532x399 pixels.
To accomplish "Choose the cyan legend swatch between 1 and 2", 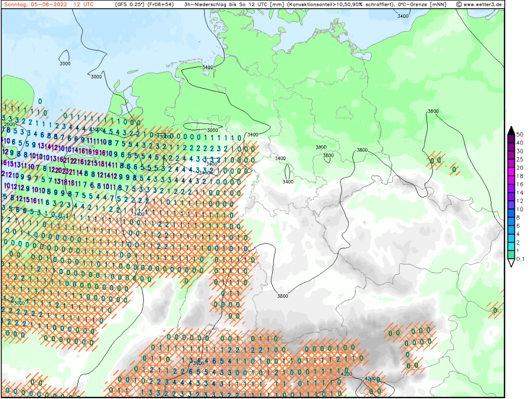I will tap(511, 246).
